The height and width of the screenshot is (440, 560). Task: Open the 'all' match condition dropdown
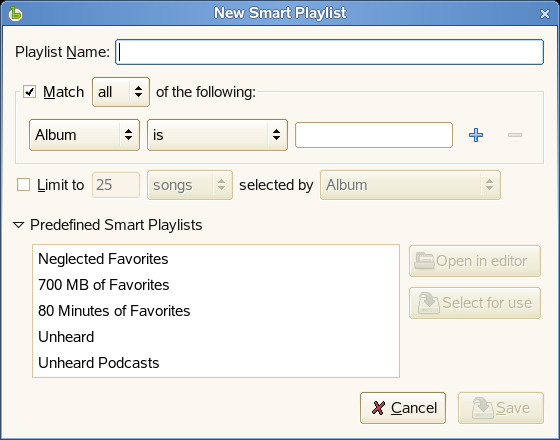point(121,92)
